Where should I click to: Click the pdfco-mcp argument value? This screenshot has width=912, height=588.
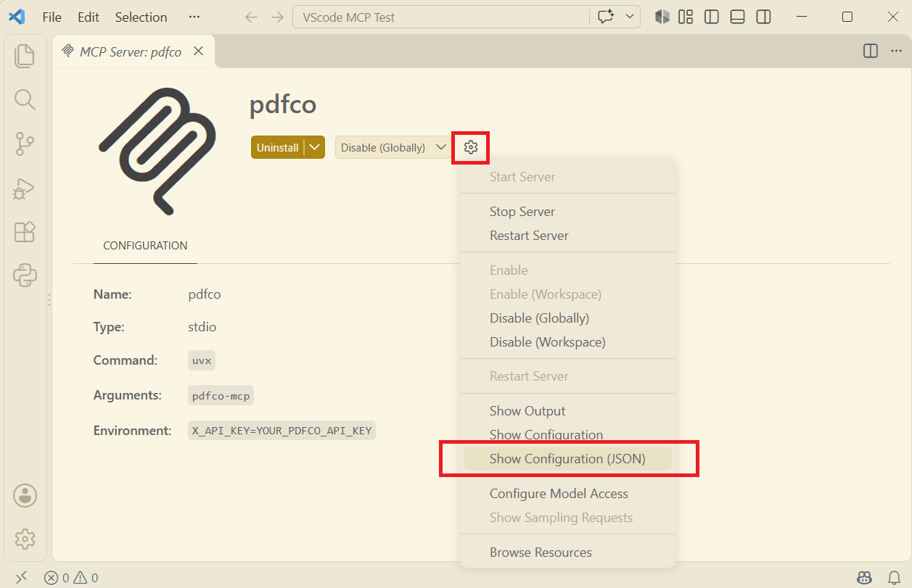tap(221, 396)
